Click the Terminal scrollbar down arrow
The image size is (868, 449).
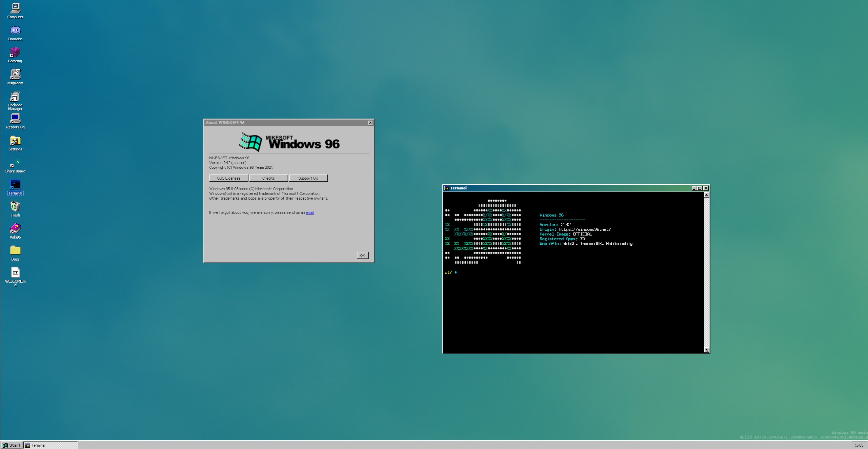click(707, 350)
